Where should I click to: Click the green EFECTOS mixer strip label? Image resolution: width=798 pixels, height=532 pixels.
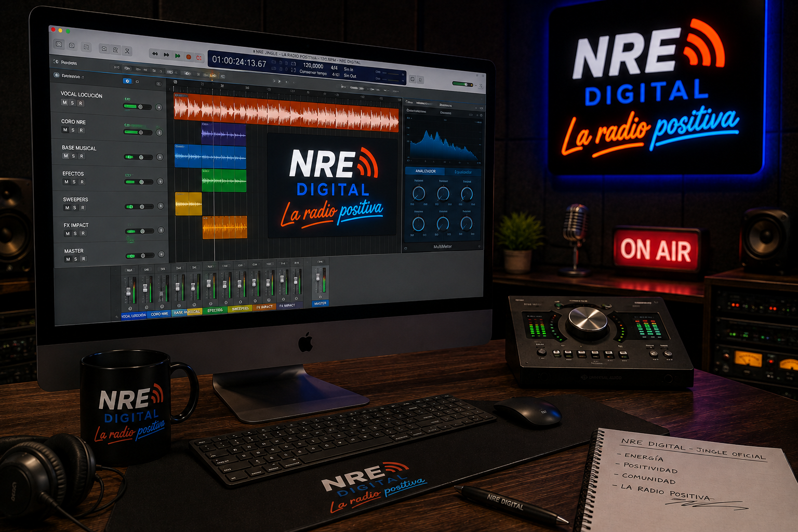tap(215, 310)
